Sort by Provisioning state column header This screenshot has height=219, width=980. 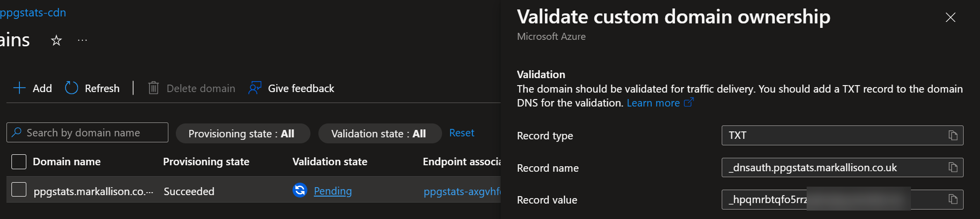click(206, 162)
